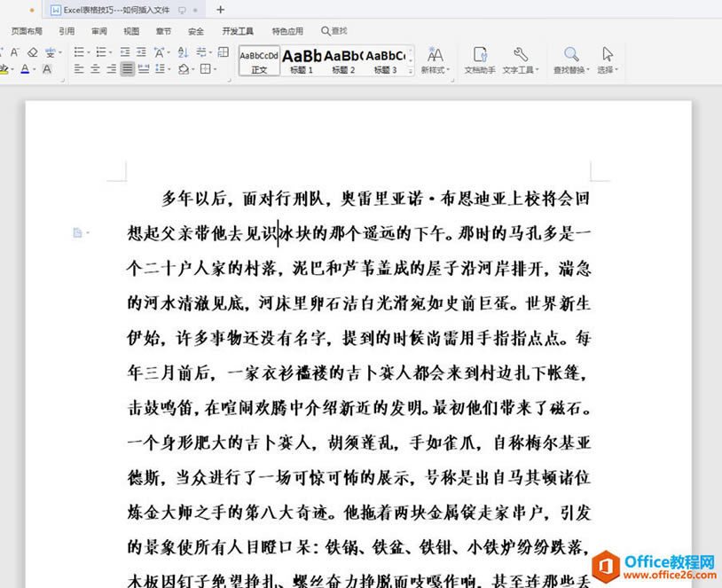Switch to the 开发工具 tab
The width and height of the screenshot is (722, 588).
click(x=238, y=31)
